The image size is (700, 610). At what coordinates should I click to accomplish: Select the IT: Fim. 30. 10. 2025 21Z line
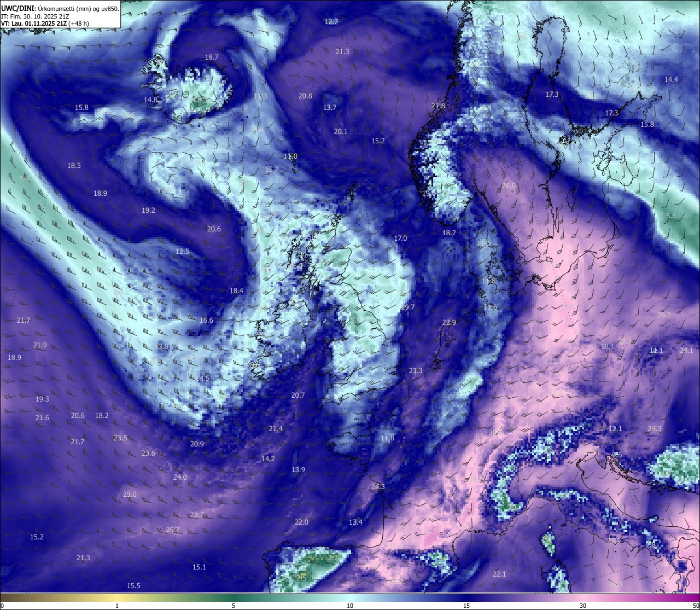tap(35, 16)
